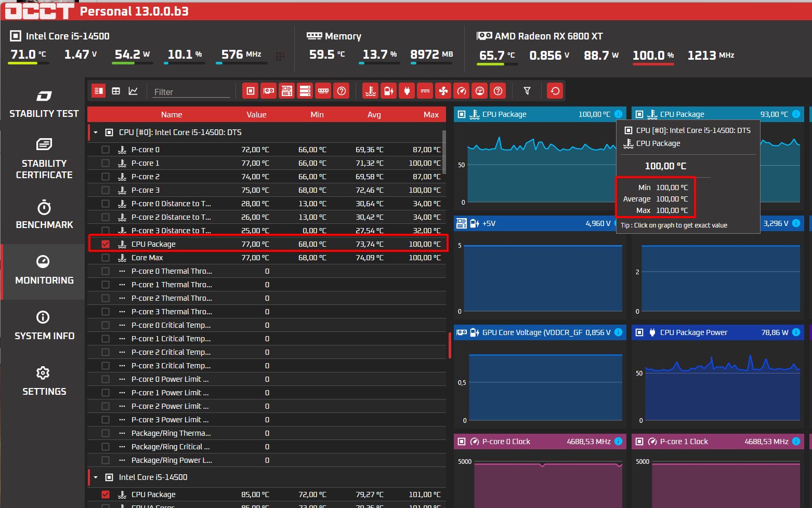The image size is (812, 508).
Task: Toggle the fan sensor filter icon
Action: tap(443, 91)
